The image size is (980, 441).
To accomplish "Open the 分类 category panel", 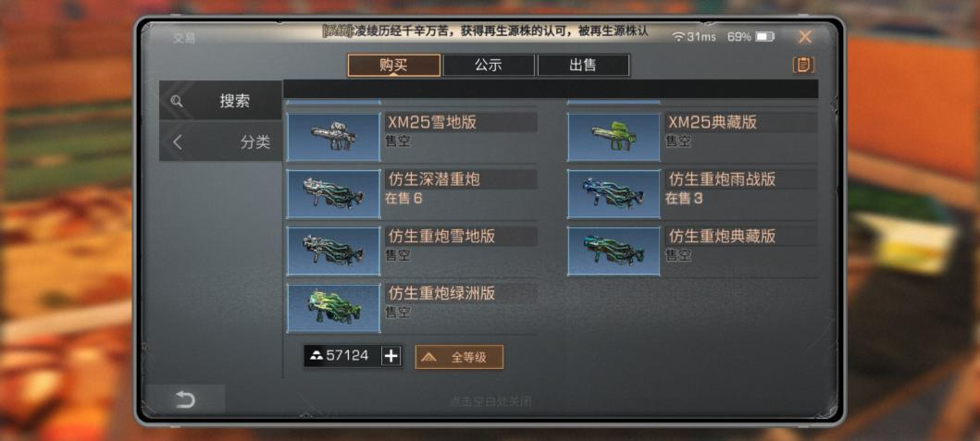I will coord(220,141).
